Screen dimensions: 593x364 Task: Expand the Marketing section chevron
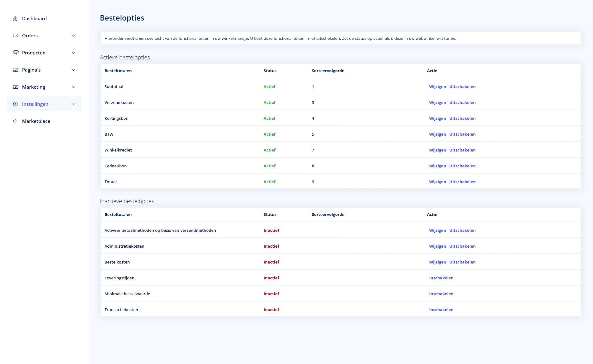pos(73,87)
